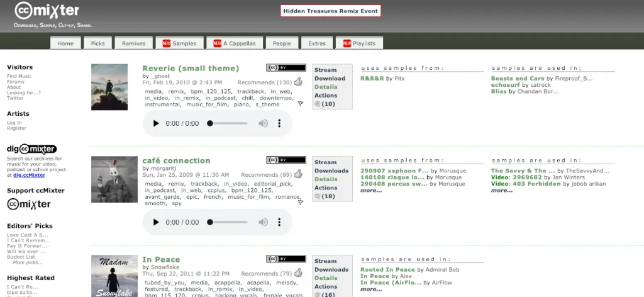Open the Actions menu for café connection

[326, 188]
